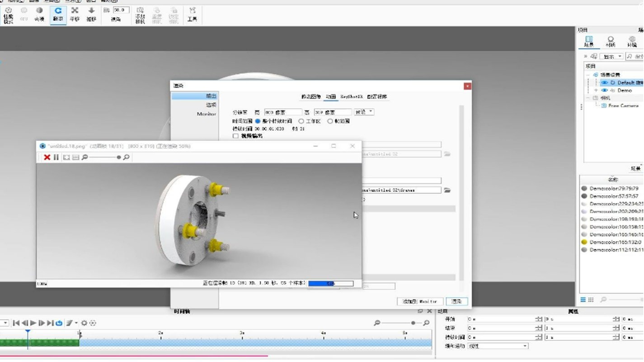The width and height of the screenshot is (644, 362).
Task: Click the 场景 button below scene tree
Action: 636,168
